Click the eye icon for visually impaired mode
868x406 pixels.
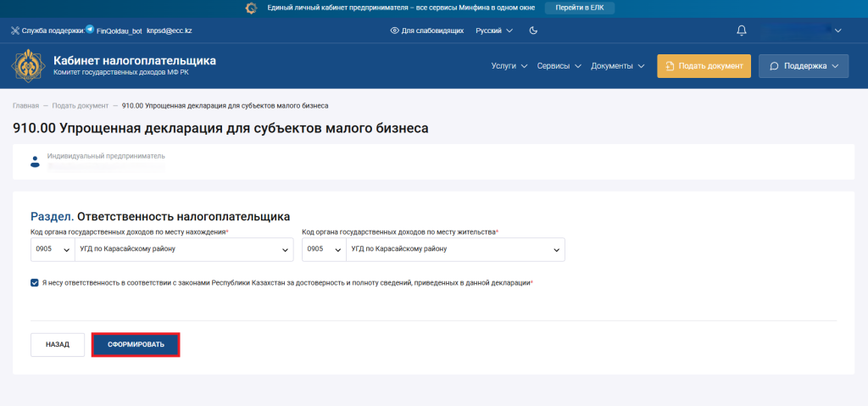(394, 31)
